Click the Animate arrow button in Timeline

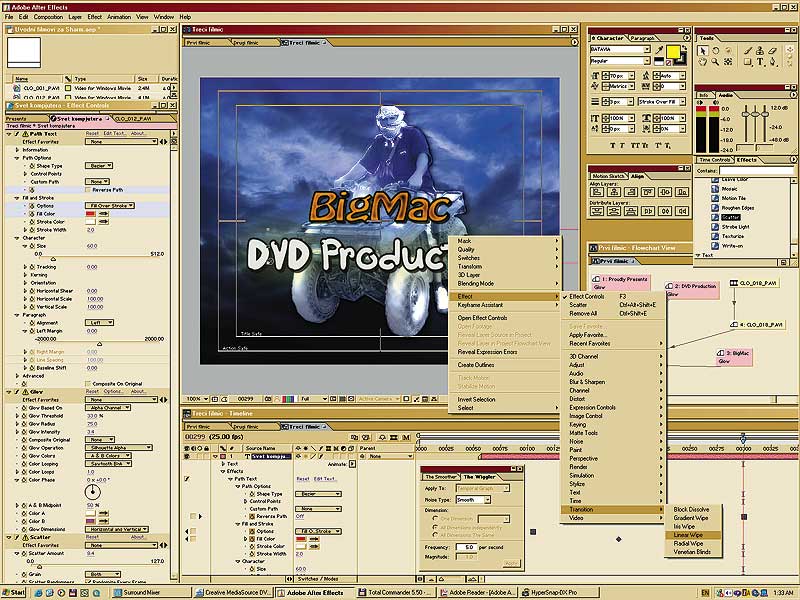(x=353, y=464)
